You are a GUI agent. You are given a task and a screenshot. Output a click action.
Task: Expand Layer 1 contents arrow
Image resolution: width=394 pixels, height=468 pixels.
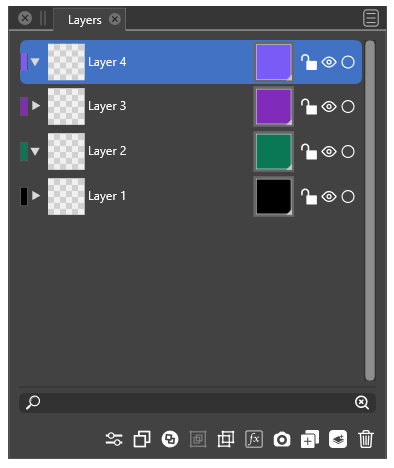36,196
